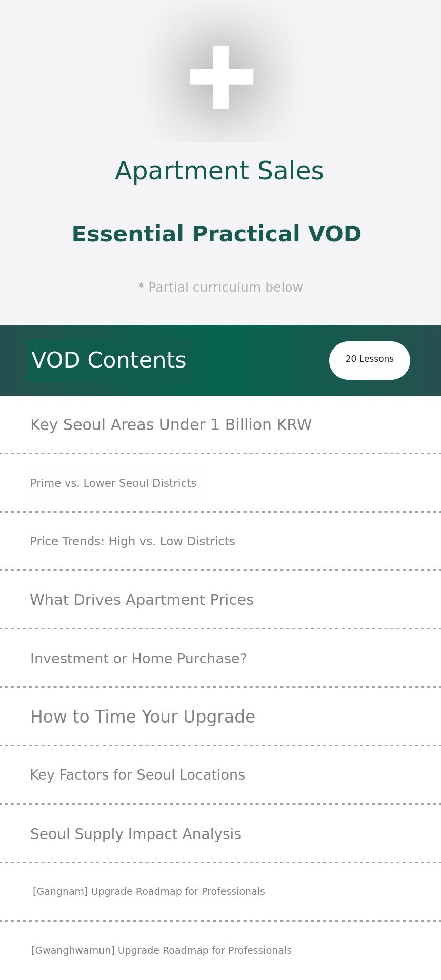Click the large white plus icon
This screenshot has width=441, height=980.
[221, 77]
